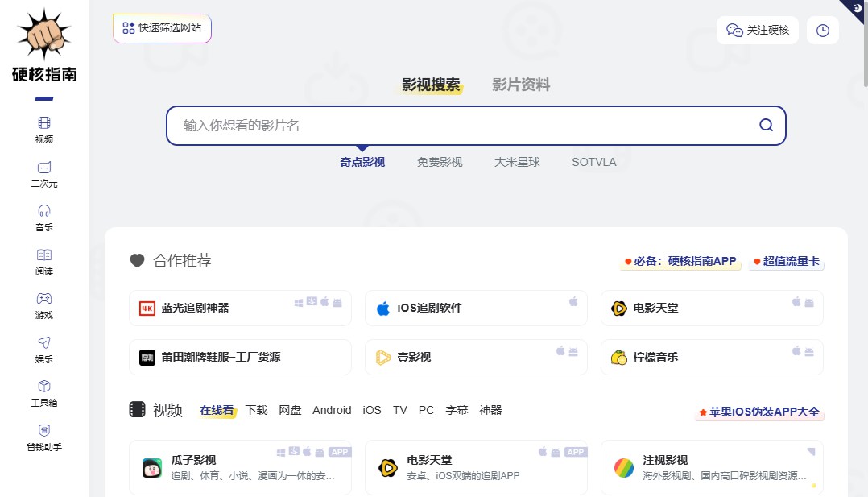Select 神器 video tab
The width and height of the screenshot is (868, 497).
click(x=490, y=410)
